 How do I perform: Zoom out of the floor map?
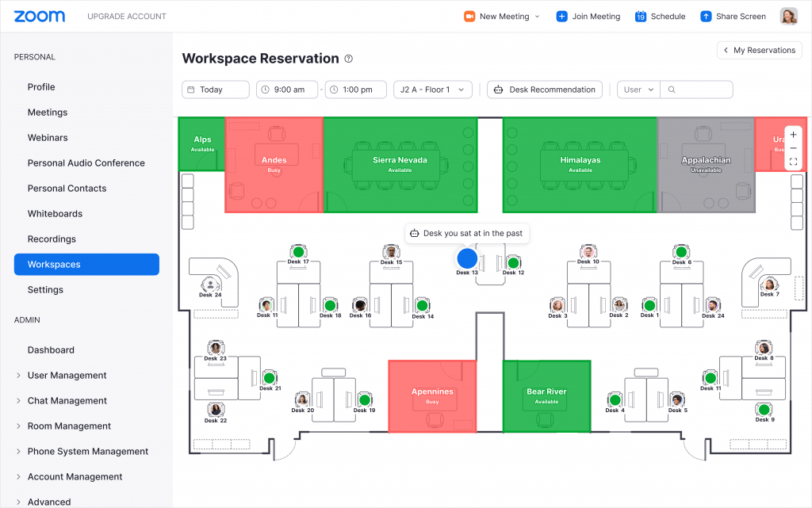(793, 147)
